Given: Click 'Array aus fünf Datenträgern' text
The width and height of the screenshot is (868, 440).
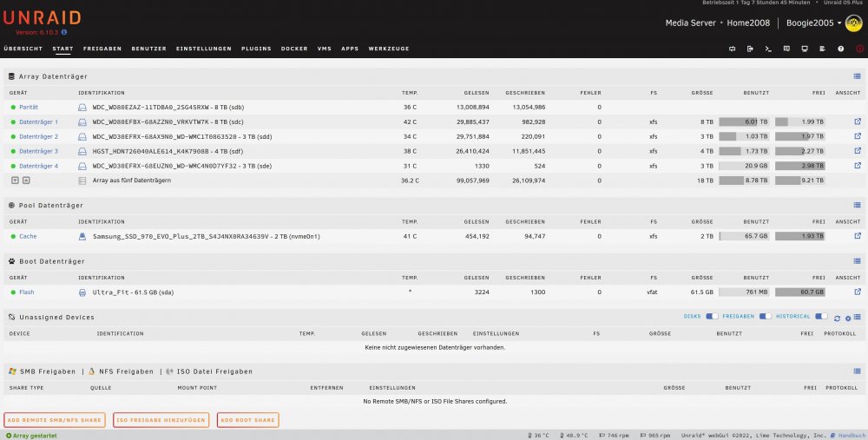Looking at the screenshot, I should pos(132,181).
